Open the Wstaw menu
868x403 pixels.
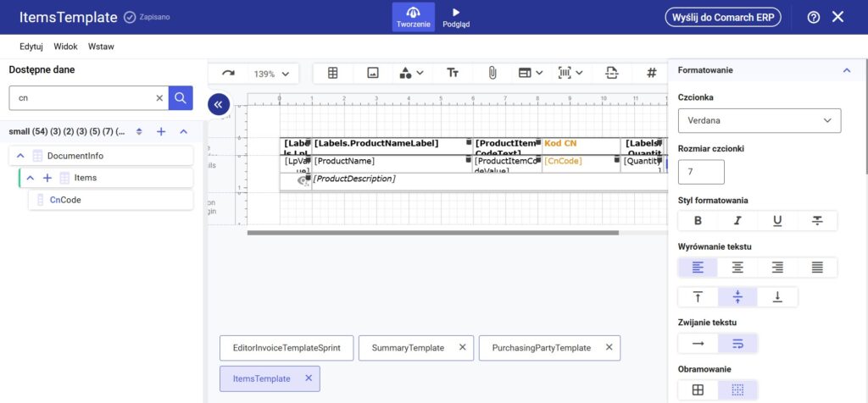pyautogui.click(x=101, y=47)
